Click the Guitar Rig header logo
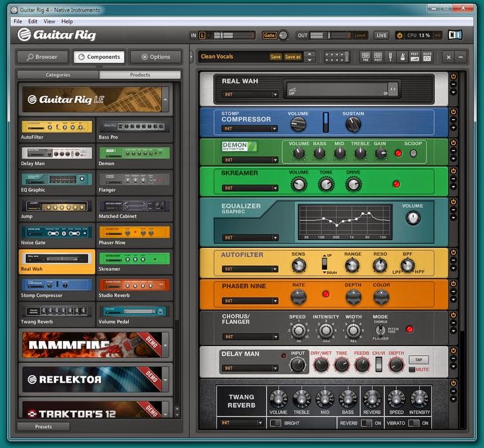This screenshot has width=484, height=448. [x=57, y=35]
